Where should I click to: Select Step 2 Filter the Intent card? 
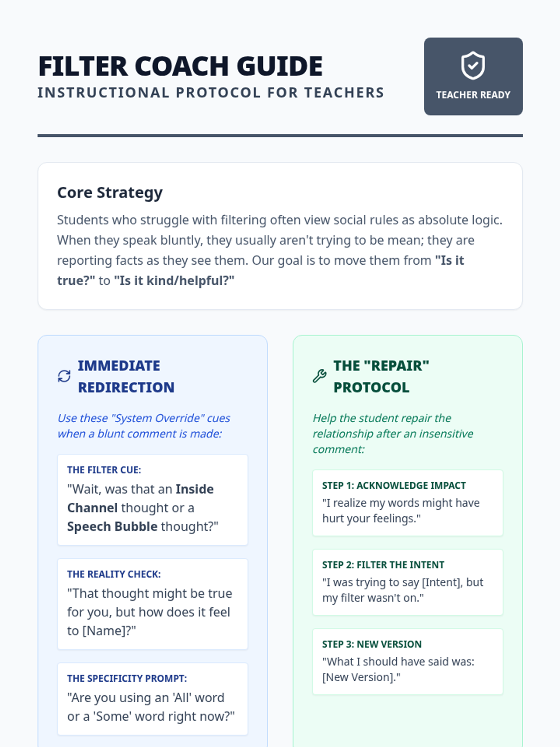[407, 582]
